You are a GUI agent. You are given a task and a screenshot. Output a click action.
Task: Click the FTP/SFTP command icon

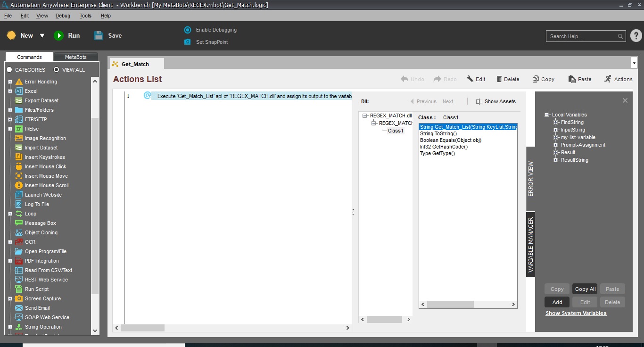tap(19, 119)
